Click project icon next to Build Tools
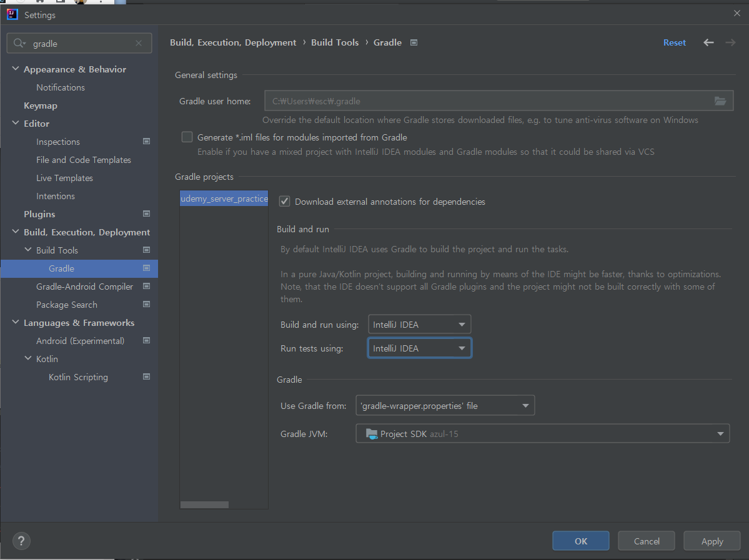The width and height of the screenshot is (749, 560). (x=147, y=250)
